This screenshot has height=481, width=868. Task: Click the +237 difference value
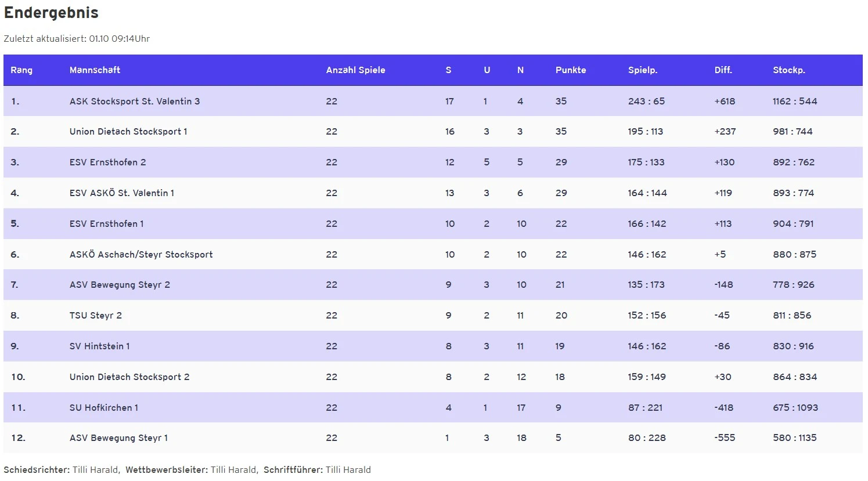coord(725,132)
